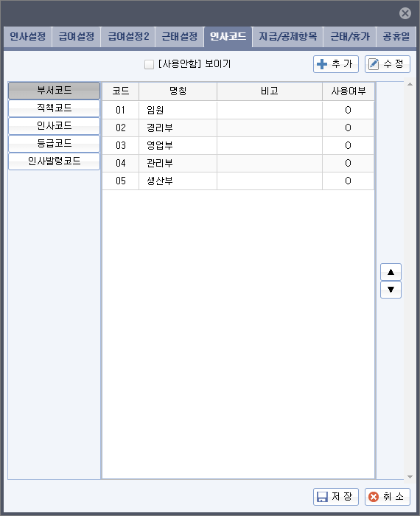Move selected row up with ▲ button
The height and width of the screenshot is (516, 420).
pyautogui.click(x=391, y=272)
